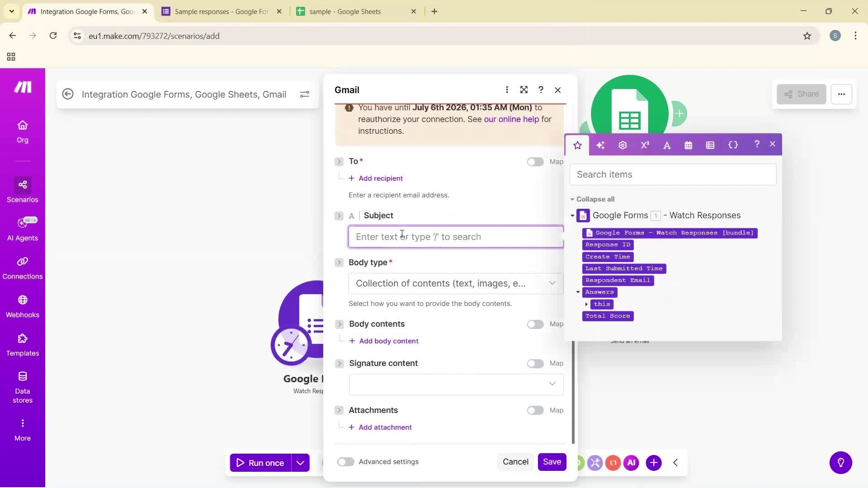
Task: Select the date functions calendar icon
Action: pyautogui.click(x=688, y=145)
